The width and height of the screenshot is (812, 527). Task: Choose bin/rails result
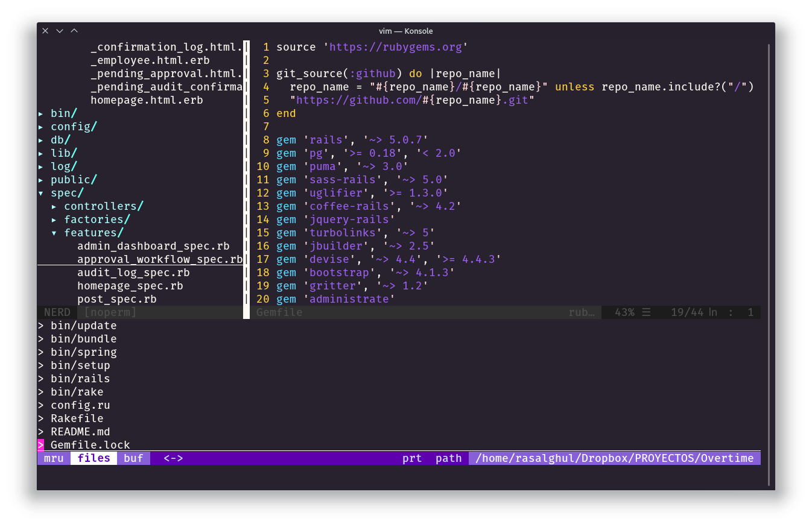point(80,379)
